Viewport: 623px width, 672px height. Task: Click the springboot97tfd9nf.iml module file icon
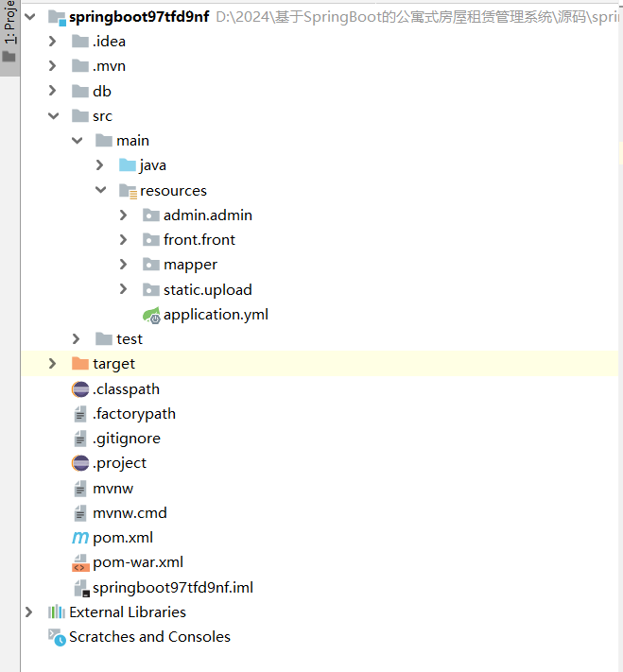pyautogui.click(x=80, y=588)
